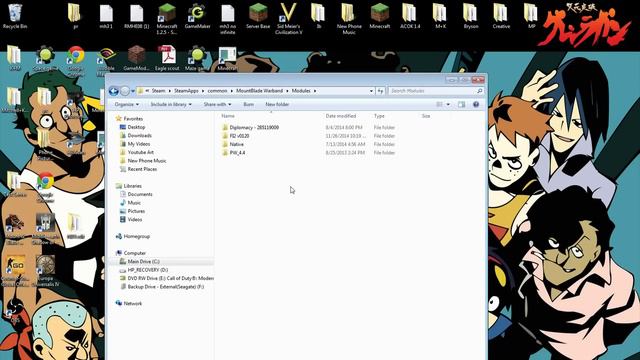Open the Bryson desktop folder
The width and height of the screenshot is (640, 360).
click(x=470, y=16)
